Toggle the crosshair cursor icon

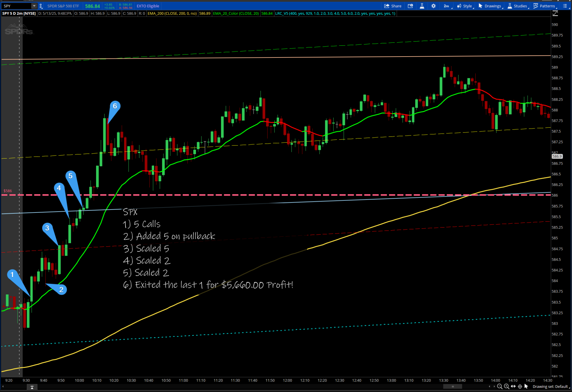pos(520,387)
